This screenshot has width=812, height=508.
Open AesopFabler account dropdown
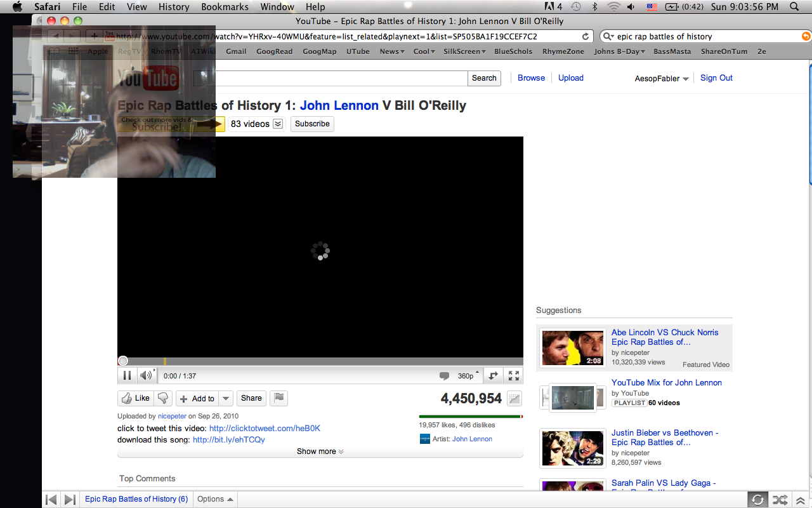pos(662,79)
